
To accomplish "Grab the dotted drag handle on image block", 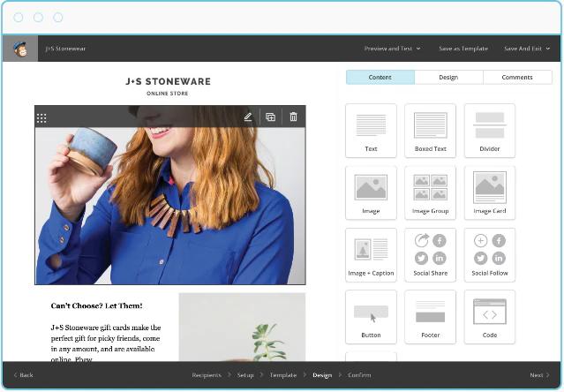I will [41, 118].
